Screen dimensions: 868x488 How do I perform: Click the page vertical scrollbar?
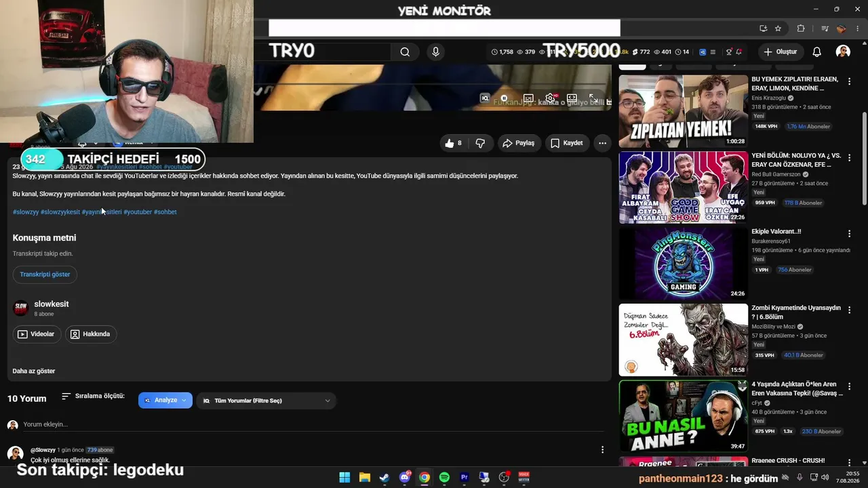[x=864, y=158]
